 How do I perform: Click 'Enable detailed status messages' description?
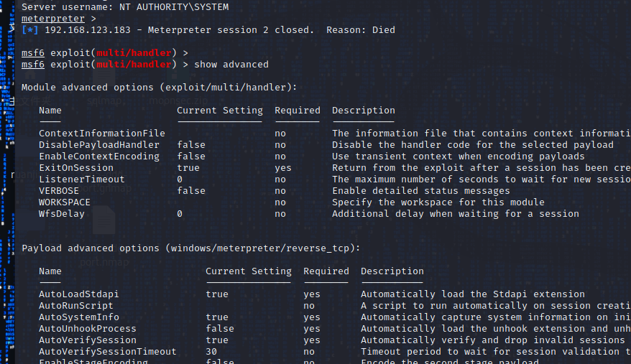pyautogui.click(x=421, y=191)
